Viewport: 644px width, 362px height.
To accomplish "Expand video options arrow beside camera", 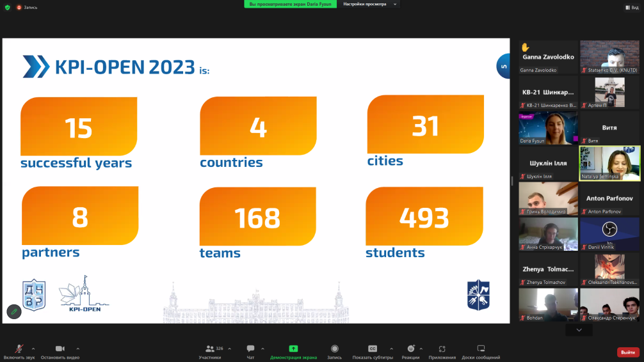I will (77, 349).
